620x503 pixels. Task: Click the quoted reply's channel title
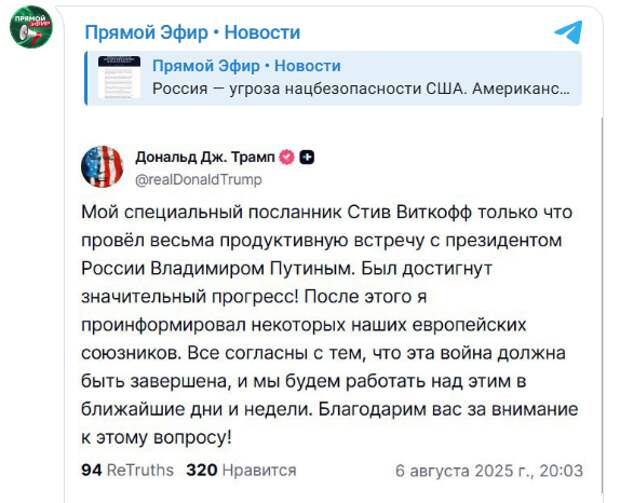tap(246, 66)
